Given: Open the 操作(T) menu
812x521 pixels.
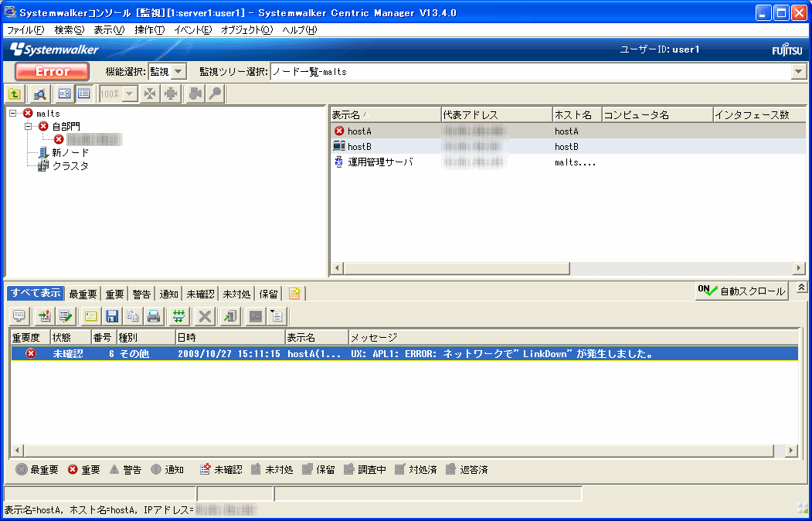Looking at the screenshot, I should pyautogui.click(x=150, y=30).
